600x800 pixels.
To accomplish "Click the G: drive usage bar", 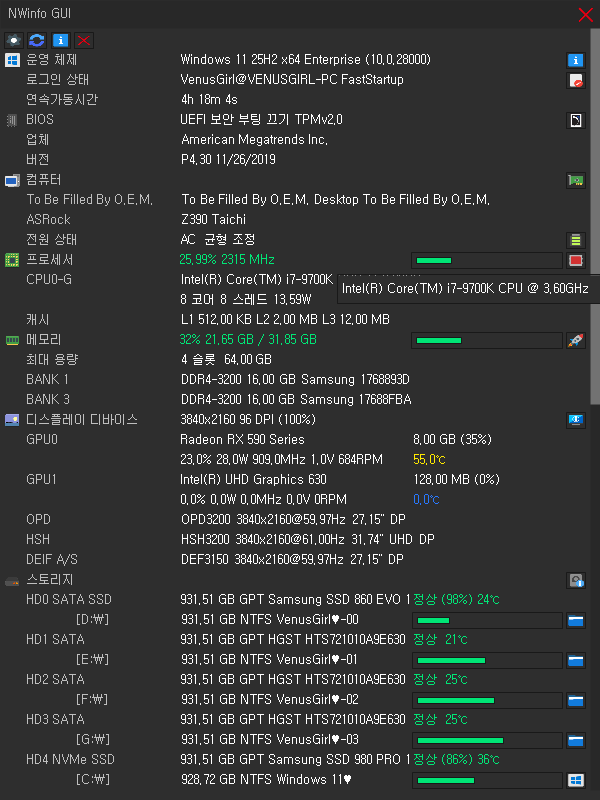I will click(487, 740).
